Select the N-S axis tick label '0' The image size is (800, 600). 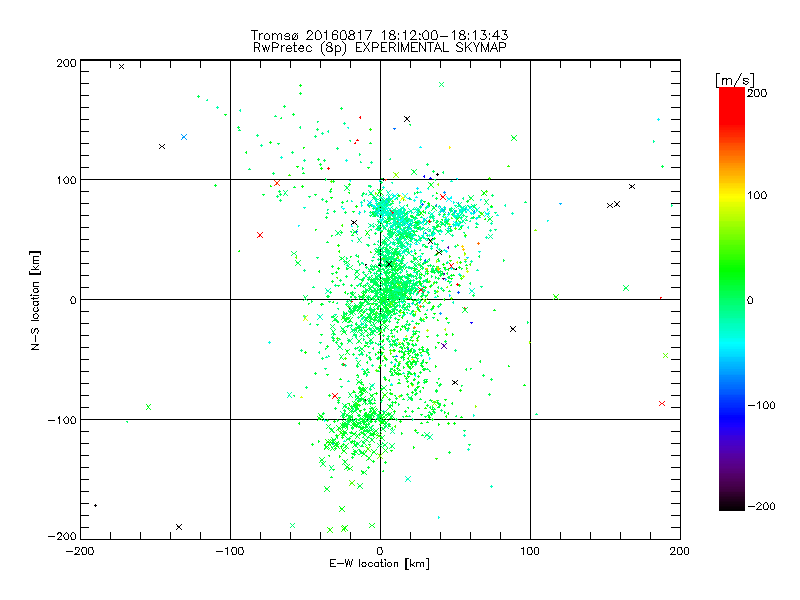[73, 300]
